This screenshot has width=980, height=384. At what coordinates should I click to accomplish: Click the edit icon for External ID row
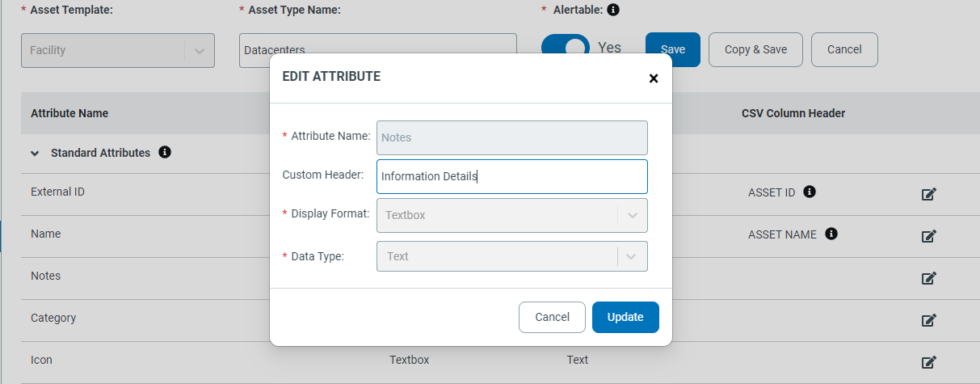click(x=929, y=194)
